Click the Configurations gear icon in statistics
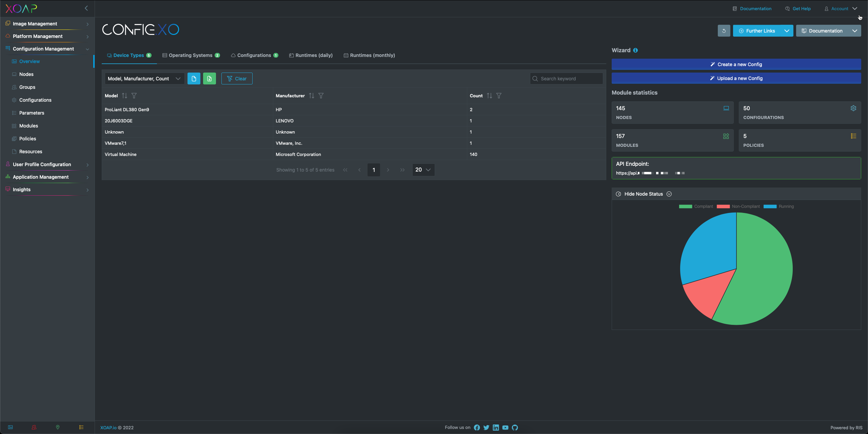This screenshot has height=434, width=868. point(853,108)
